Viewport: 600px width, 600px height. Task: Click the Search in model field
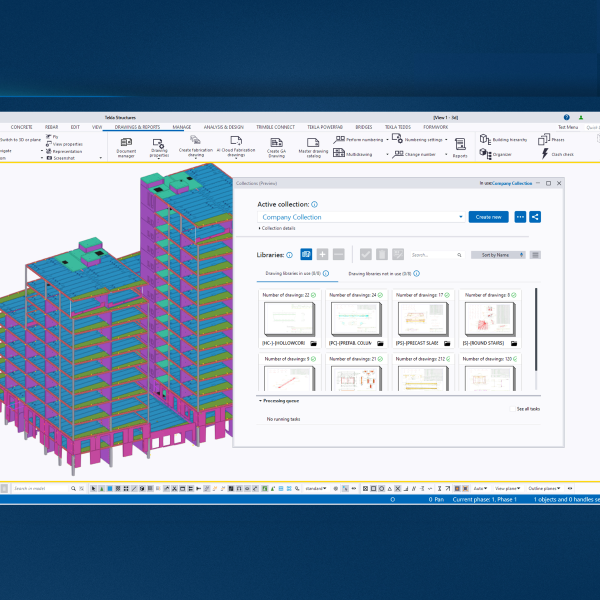[41, 488]
